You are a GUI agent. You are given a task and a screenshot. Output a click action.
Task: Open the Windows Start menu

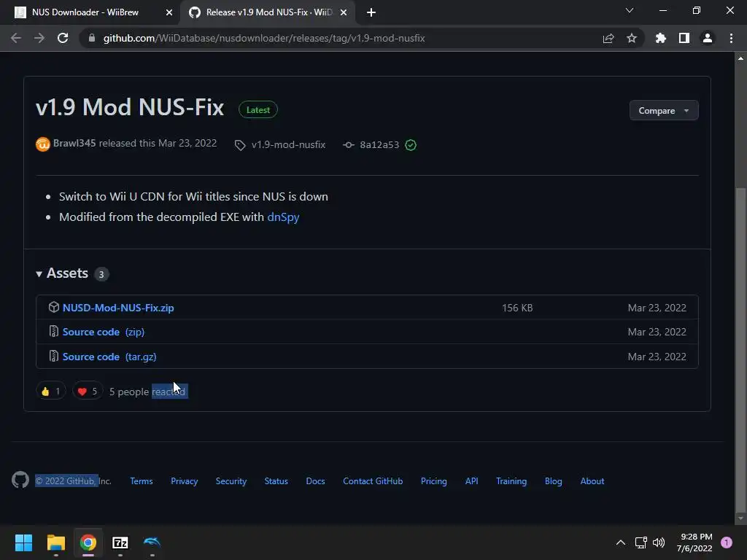tap(23, 542)
